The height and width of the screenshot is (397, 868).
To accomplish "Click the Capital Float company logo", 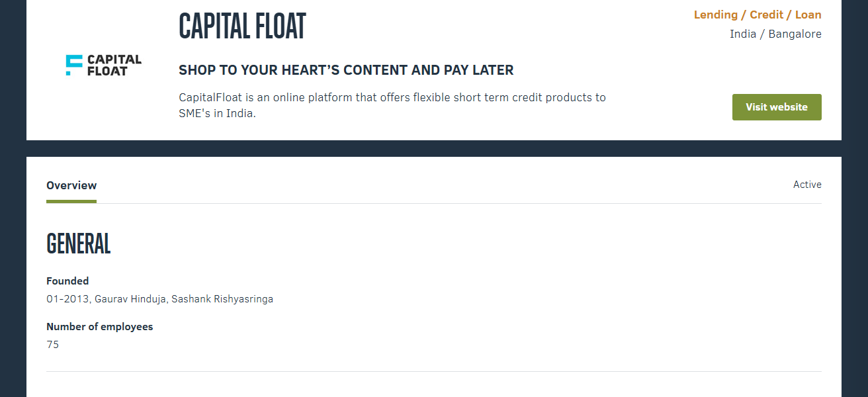I will pos(103,64).
